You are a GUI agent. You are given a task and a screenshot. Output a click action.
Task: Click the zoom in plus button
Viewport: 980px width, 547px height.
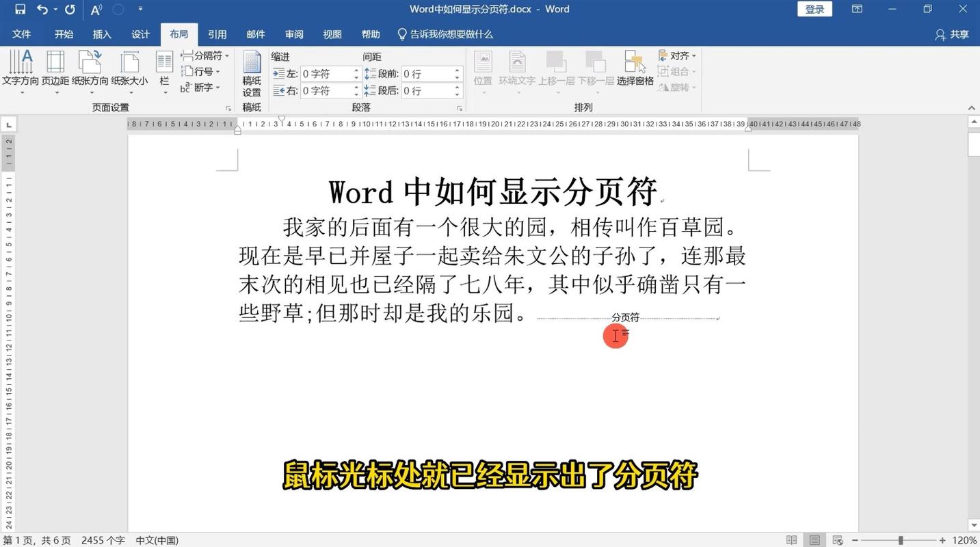pyautogui.click(x=942, y=540)
